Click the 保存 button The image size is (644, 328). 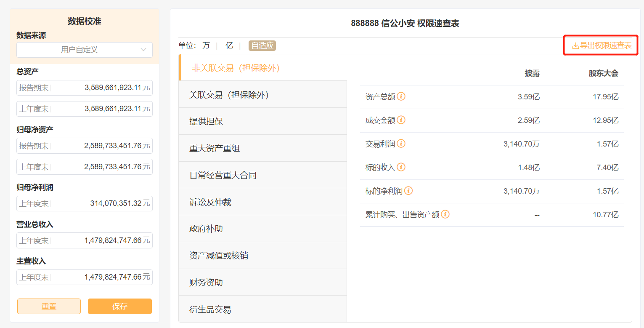(x=120, y=307)
